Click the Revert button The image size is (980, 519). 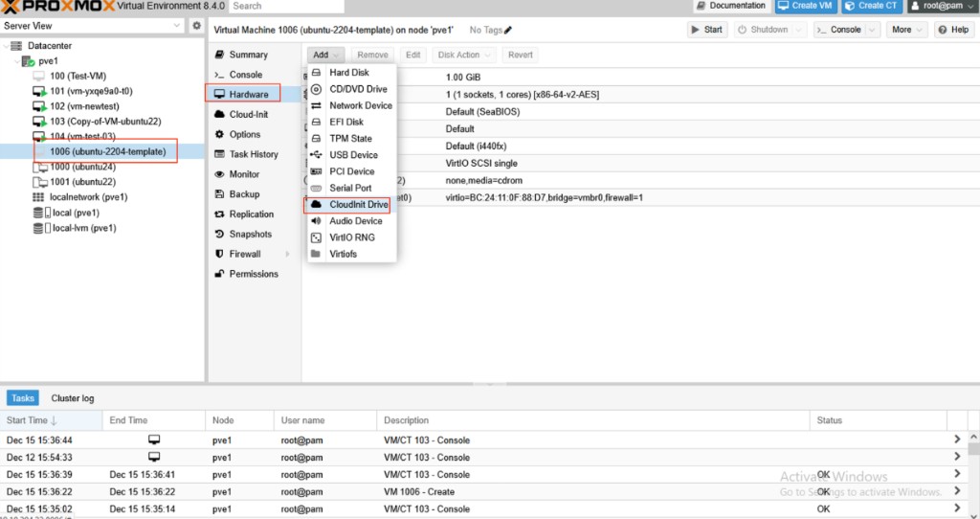click(x=521, y=55)
